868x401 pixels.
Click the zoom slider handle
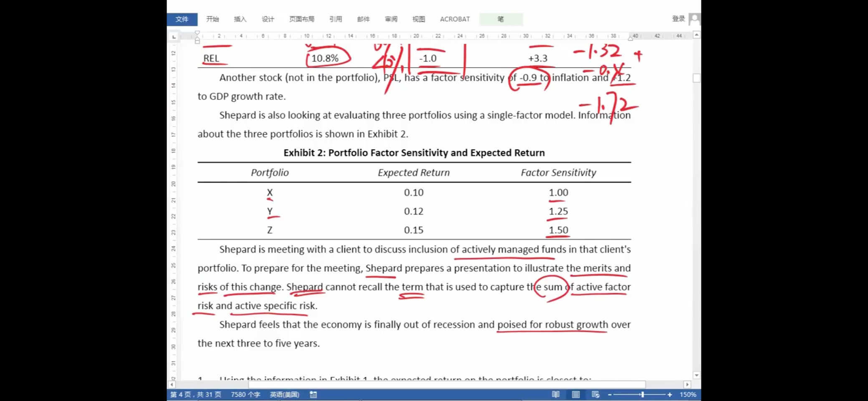tap(642, 394)
